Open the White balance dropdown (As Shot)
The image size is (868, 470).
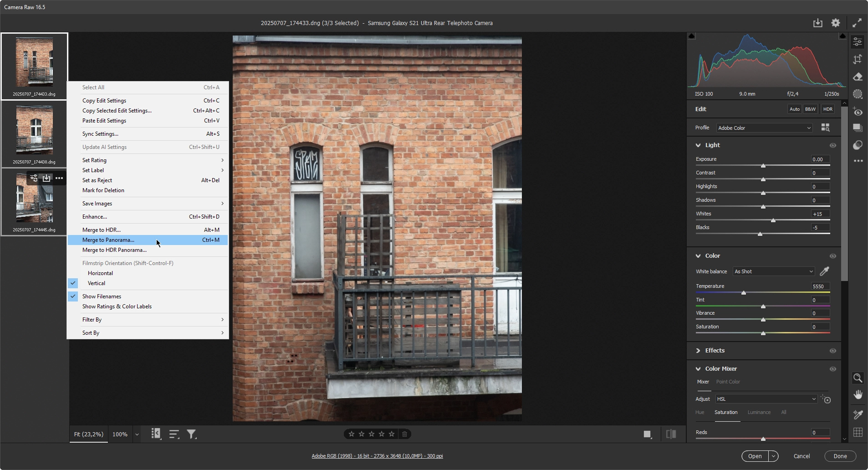pos(773,271)
